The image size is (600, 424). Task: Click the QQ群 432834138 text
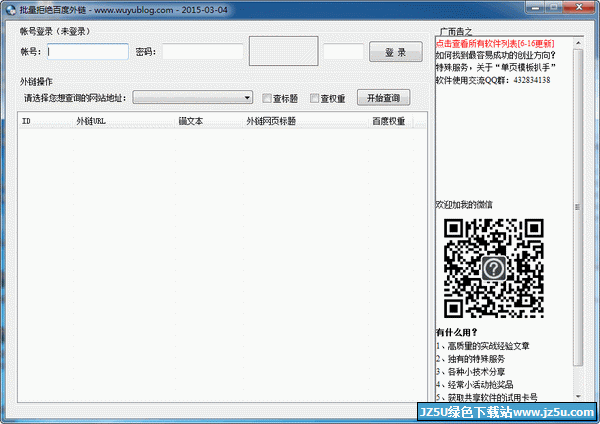pyautogui.click(x=493, y=80)
